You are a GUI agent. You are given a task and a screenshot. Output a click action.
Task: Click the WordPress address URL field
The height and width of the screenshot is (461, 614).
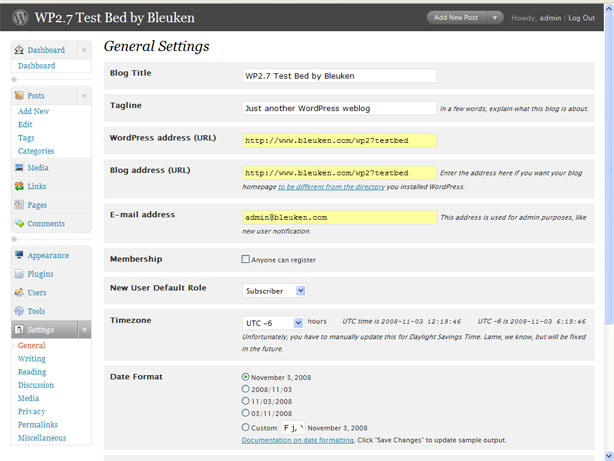point(339,141)
